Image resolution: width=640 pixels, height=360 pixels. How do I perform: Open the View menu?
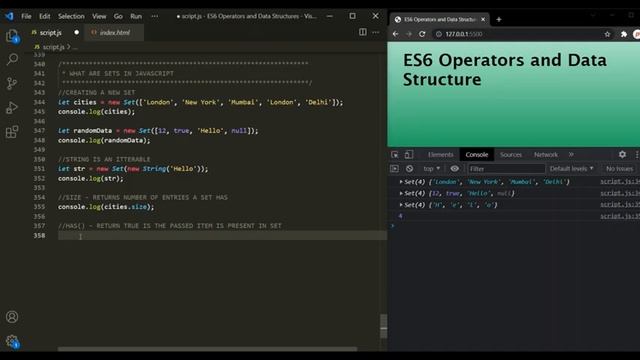[x=99, y=16]
